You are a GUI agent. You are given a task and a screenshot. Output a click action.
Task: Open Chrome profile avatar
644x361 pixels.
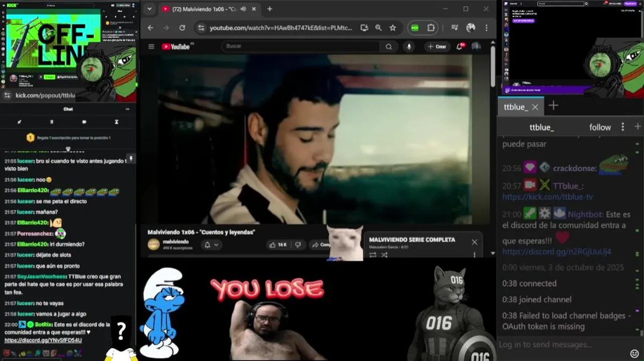pos(470,28)
